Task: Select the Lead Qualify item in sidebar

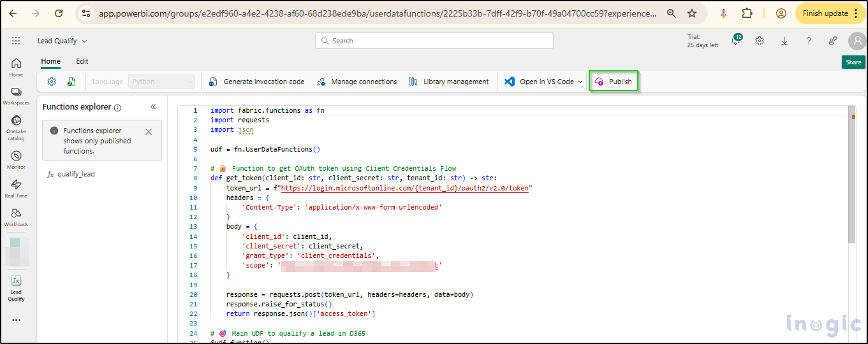Action: (16, 288)
